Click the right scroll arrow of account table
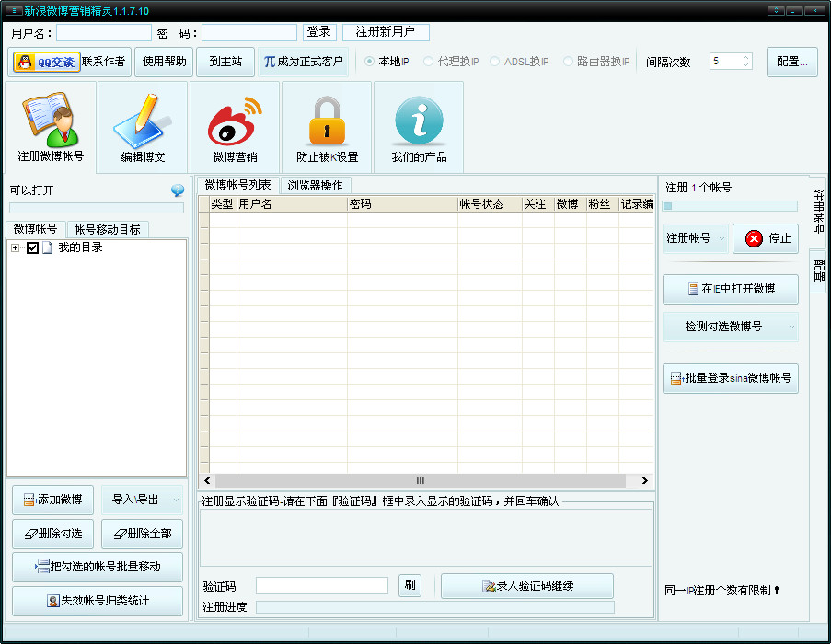831x644 pixels. click(644, 481)
